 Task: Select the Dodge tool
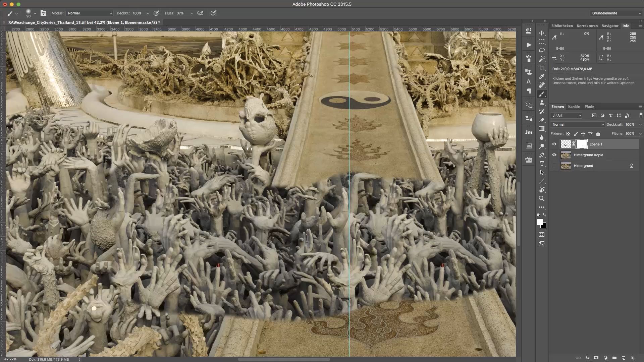click(x=542, y=146)
